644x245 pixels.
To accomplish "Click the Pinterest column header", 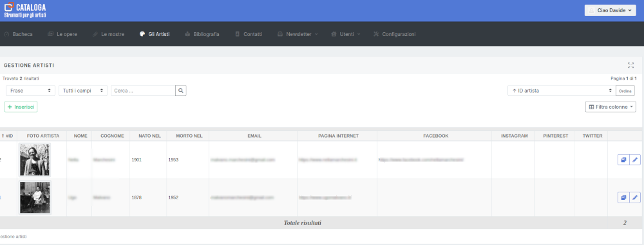I will 555,136.
